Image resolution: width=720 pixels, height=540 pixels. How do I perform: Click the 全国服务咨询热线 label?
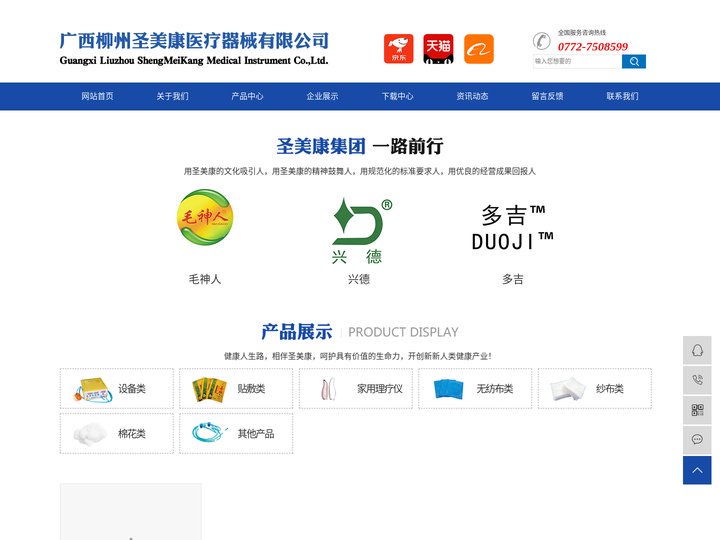[582, 33]
